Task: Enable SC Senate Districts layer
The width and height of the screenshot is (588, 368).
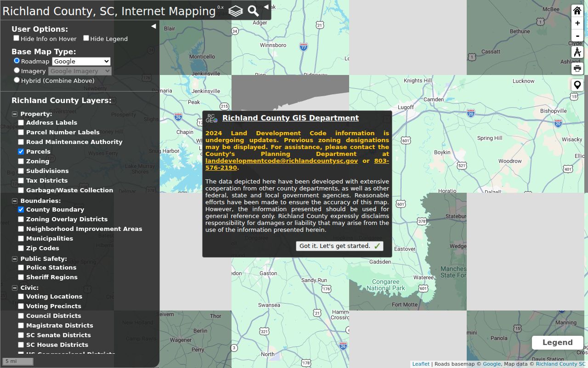Action: pos(21,335)
